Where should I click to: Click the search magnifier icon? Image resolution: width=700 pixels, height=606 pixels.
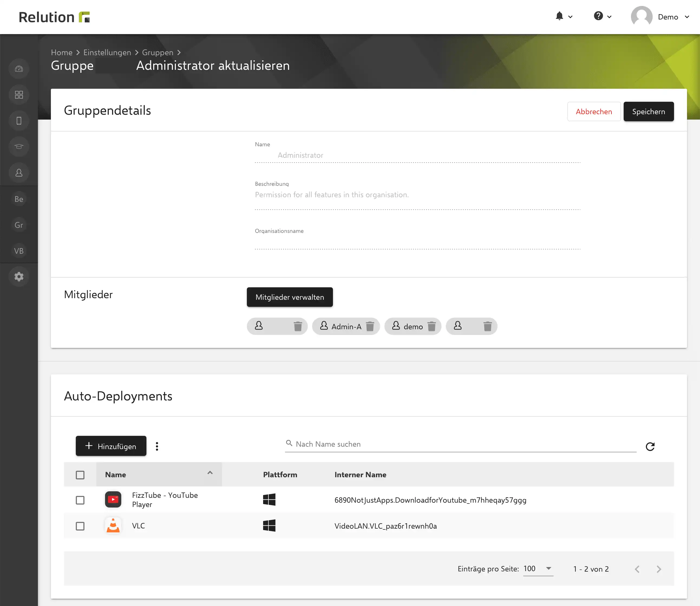coord(289,443)
